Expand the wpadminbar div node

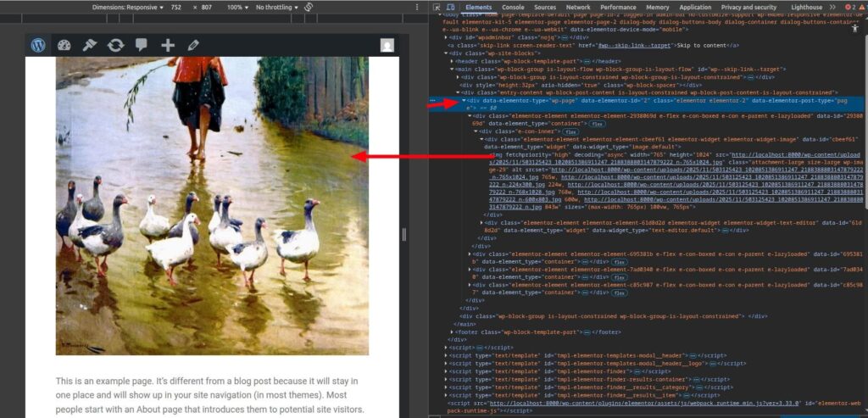[x=446, y=37]
